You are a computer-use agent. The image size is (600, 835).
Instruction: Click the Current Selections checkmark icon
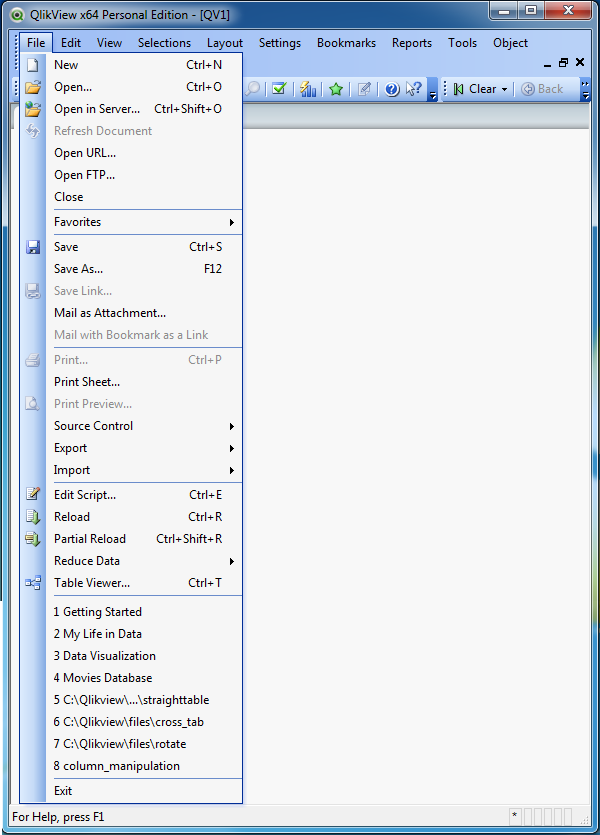tap(279, 89)
